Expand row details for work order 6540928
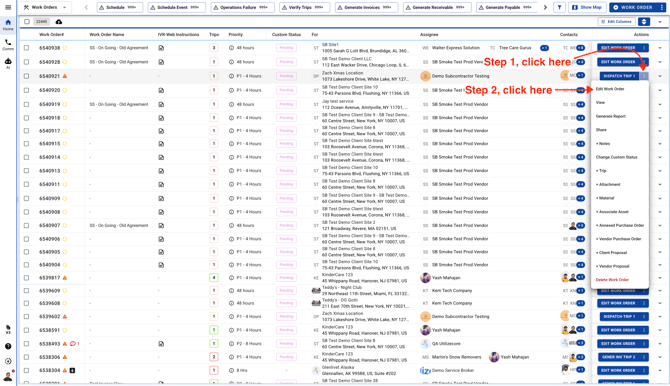The height and width of the screenshot is (386, 670). click(660, 62)
